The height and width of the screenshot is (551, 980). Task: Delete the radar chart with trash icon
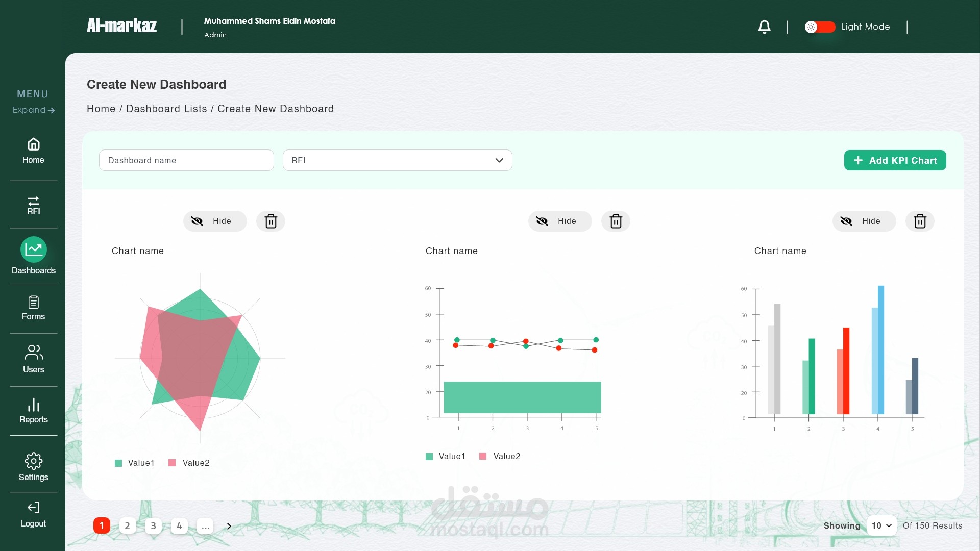click(x=271, y=221)
